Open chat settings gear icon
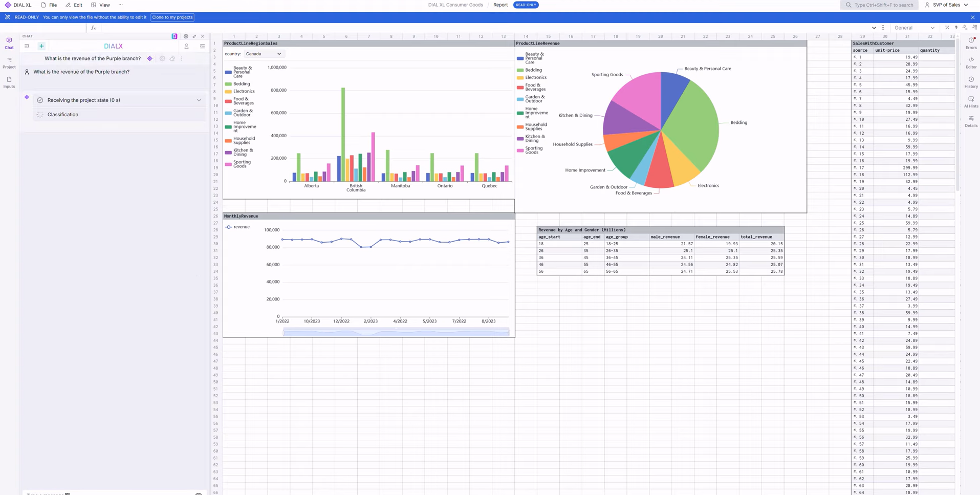This screenshot has width=980, height=495. 186,36
